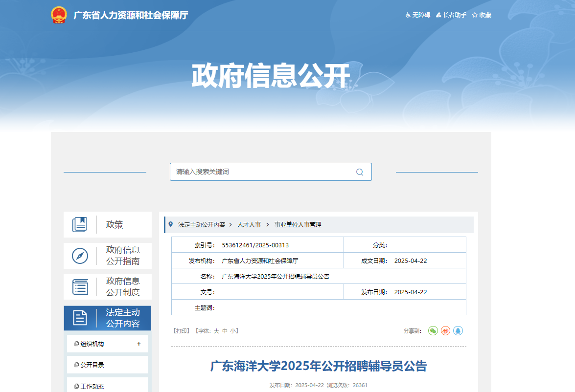Screen dimensions: 575x392
Task: Set font size to 中
Action: pos(225,331)
